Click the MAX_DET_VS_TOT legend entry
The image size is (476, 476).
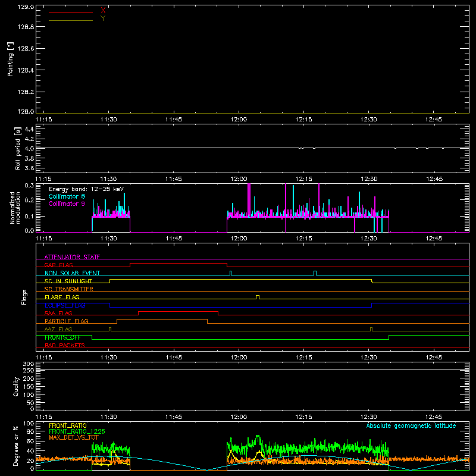click(x=74, y=437)
